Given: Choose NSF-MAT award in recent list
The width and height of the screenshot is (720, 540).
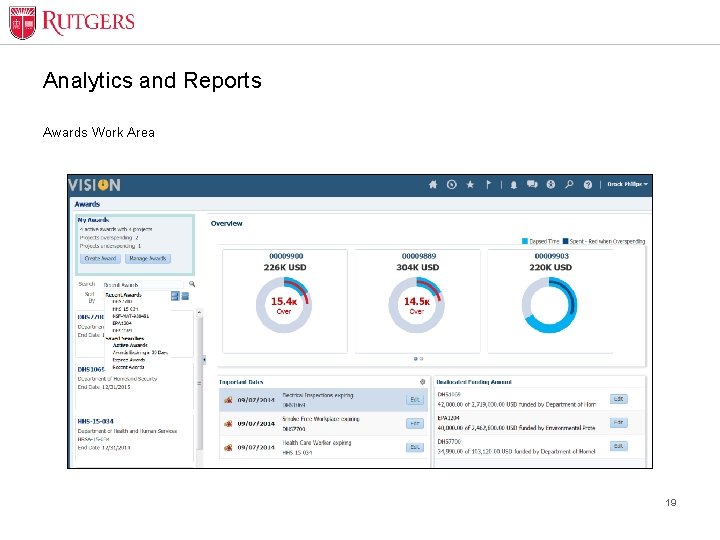Looking at the screenshot, I should coord(130,316).
